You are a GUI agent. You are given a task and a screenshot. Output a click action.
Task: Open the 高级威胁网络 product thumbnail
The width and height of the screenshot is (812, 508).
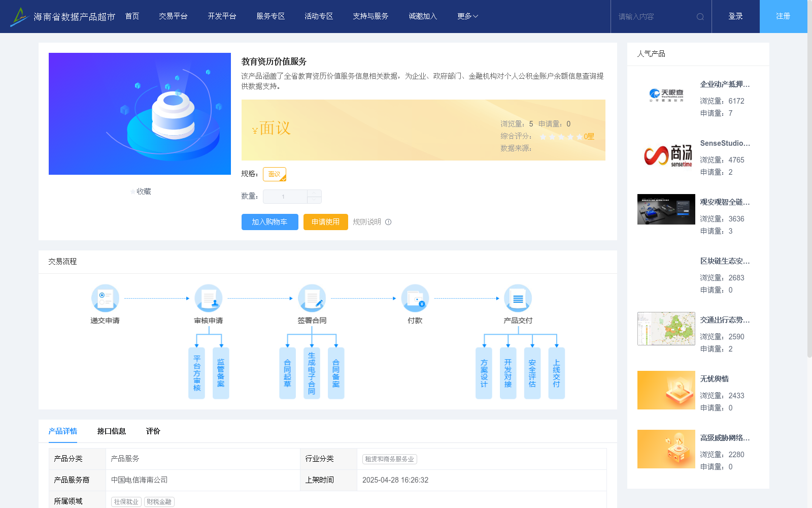(x=666, y=449)
